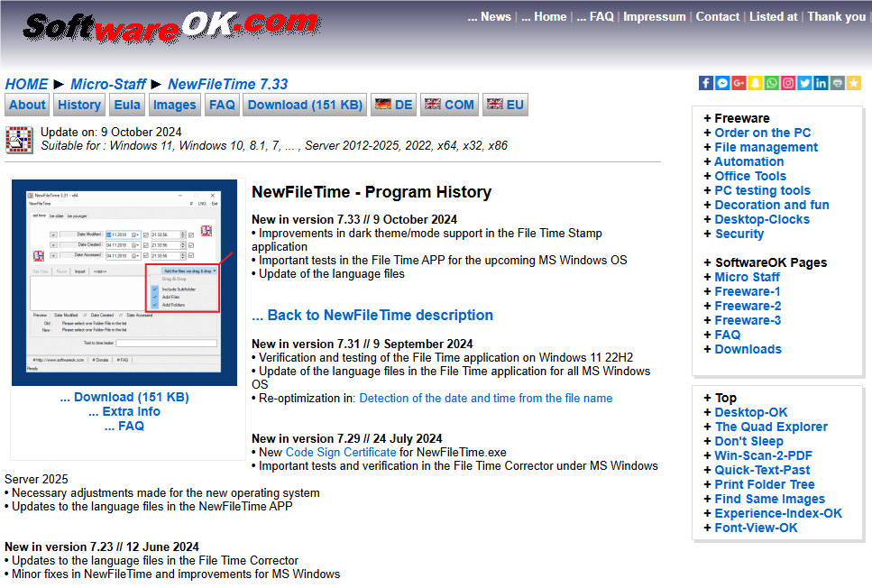Share via Facebook Messenger icon
The height and width of the screenshot is (588, 872).
[x=722, y=84]
